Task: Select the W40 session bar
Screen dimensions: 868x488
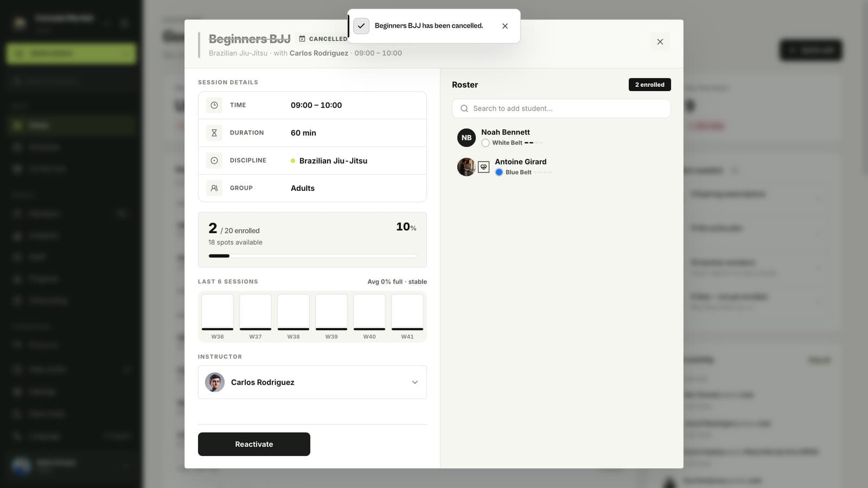Action: point(369,312)
